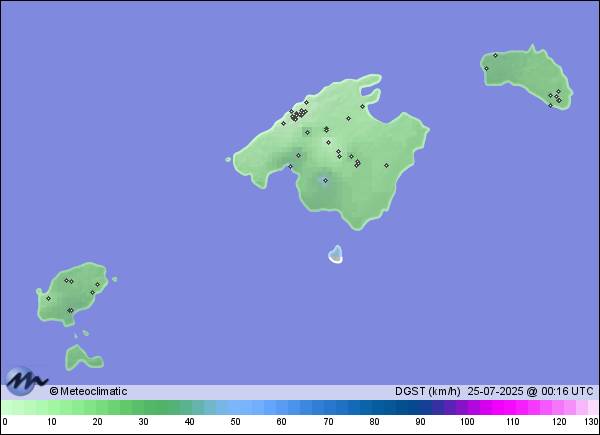Click the scale value 40
Image resolution: width=600 pixels, height=435 pixels.
(189, 422)
